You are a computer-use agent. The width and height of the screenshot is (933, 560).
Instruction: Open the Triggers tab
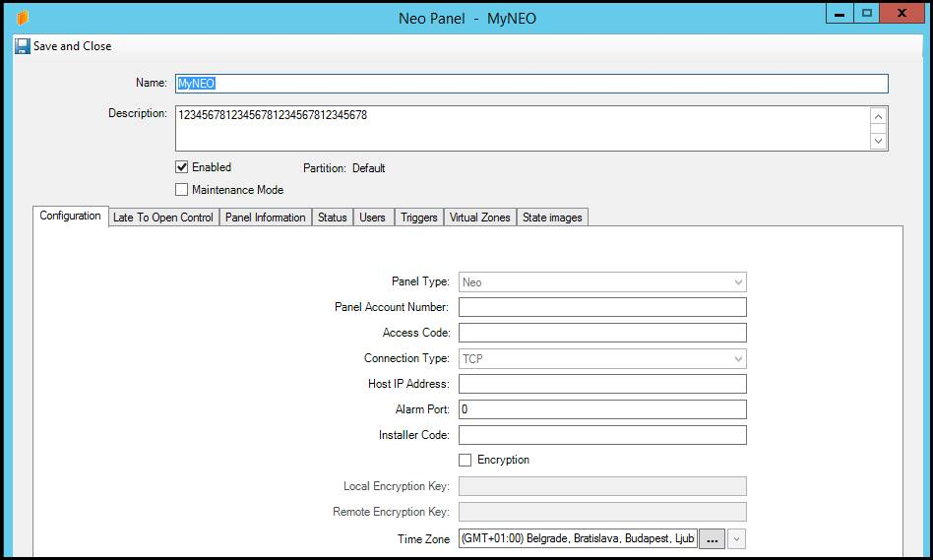(418, 218)
